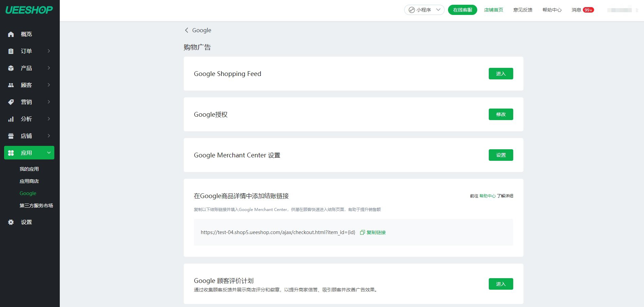Viewport: 644px width, 307px height.
Task: Click 修改 for Google授权
Action: point(501,114)
